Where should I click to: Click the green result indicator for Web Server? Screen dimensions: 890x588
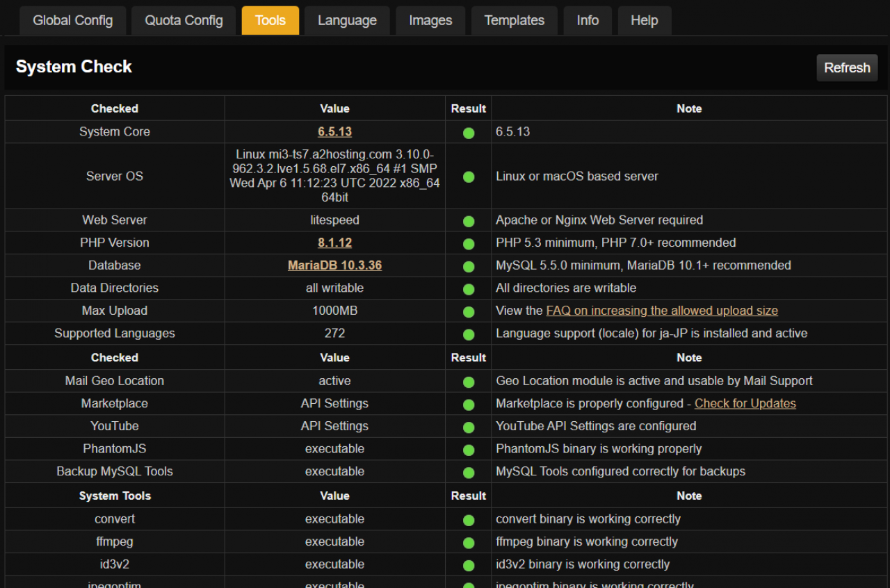click(x=469, y=221)
